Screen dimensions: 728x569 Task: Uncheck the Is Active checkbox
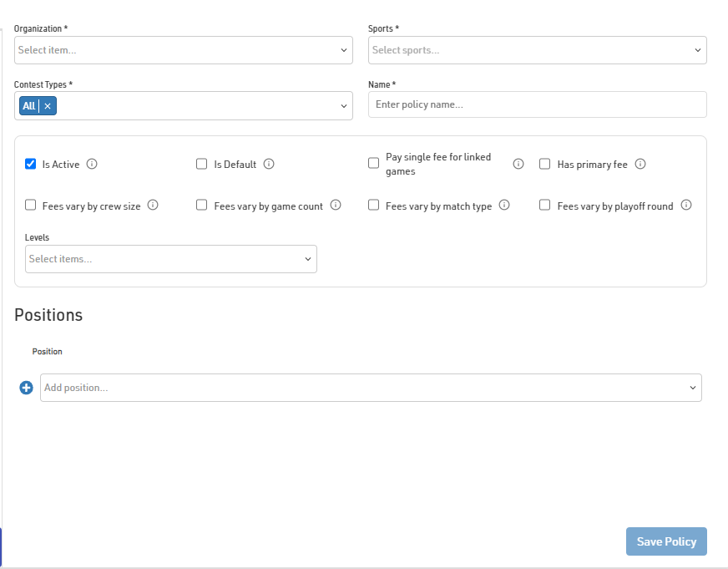click(31, 164)
